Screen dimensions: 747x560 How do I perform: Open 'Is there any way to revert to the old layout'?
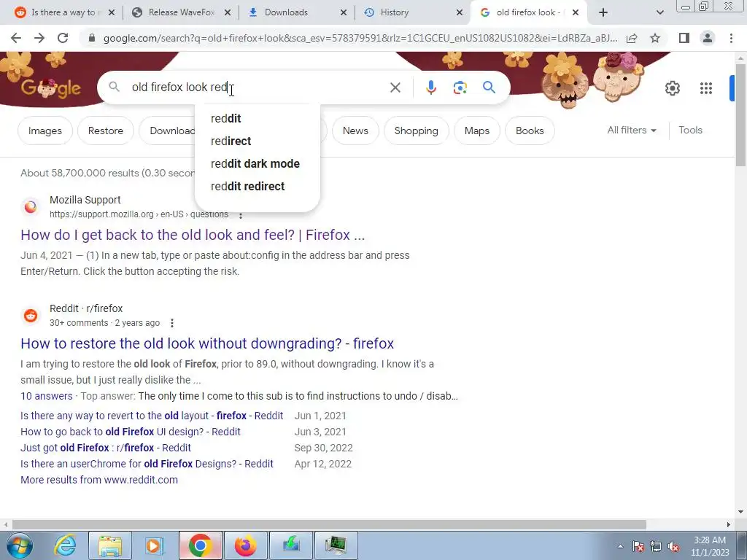click(152, 416)
